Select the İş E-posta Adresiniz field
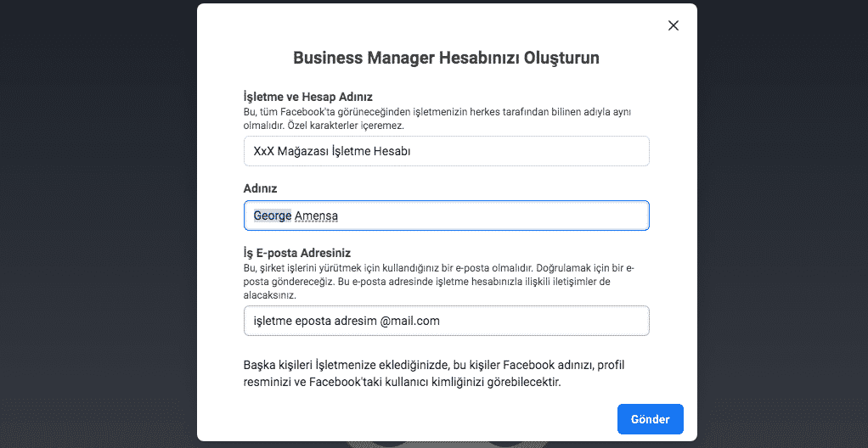868x448 pixels. (x=446, y=321)
